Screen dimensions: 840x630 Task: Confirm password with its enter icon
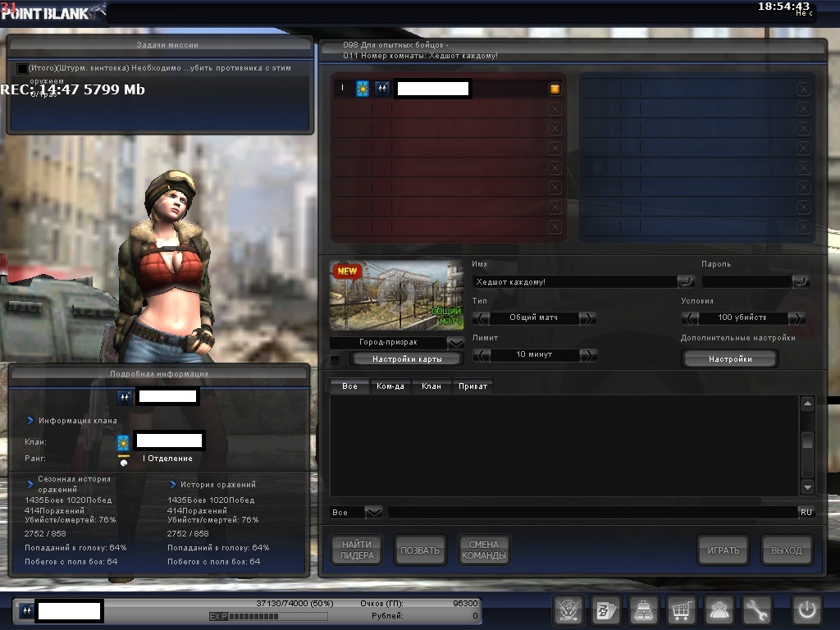[801, 281]
